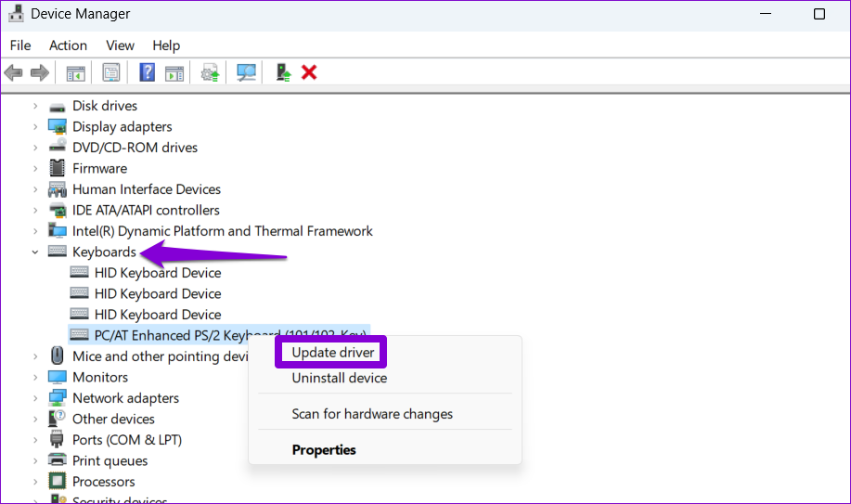Open the Action menu
Image resolution: width=851 pixels, height=504 pixels.
tap(69, 45)
